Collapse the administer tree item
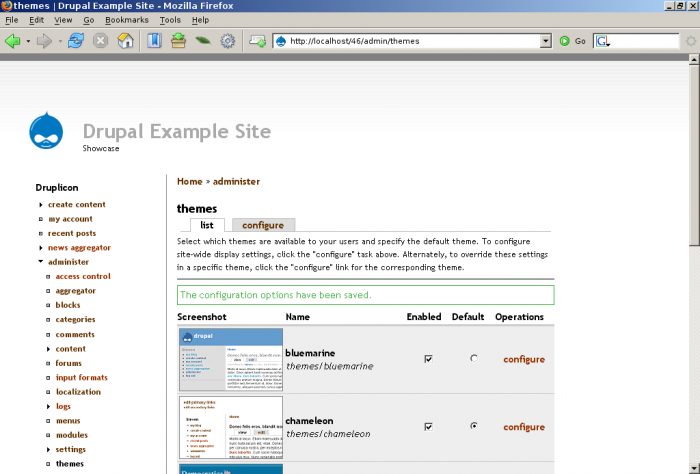The height and width of the screenshot is (474, 700). [41, 262]
